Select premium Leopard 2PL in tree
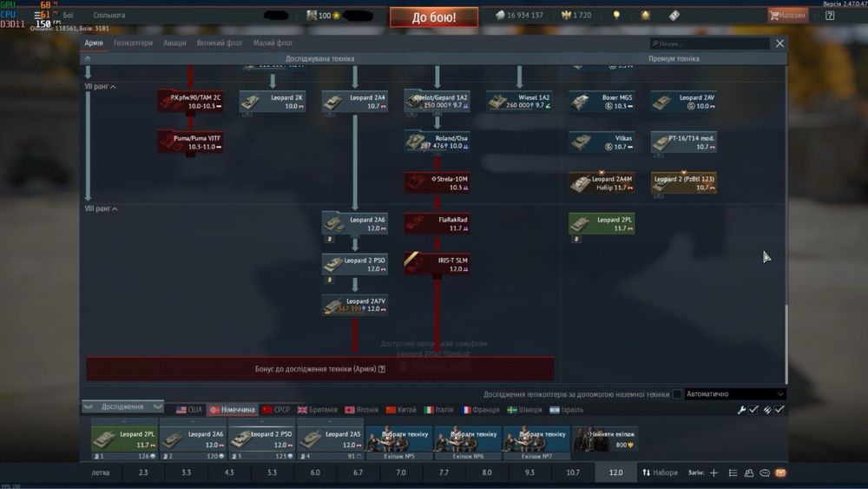The height and width of the screenshot is (489, 868). click(x=602, y=223)
